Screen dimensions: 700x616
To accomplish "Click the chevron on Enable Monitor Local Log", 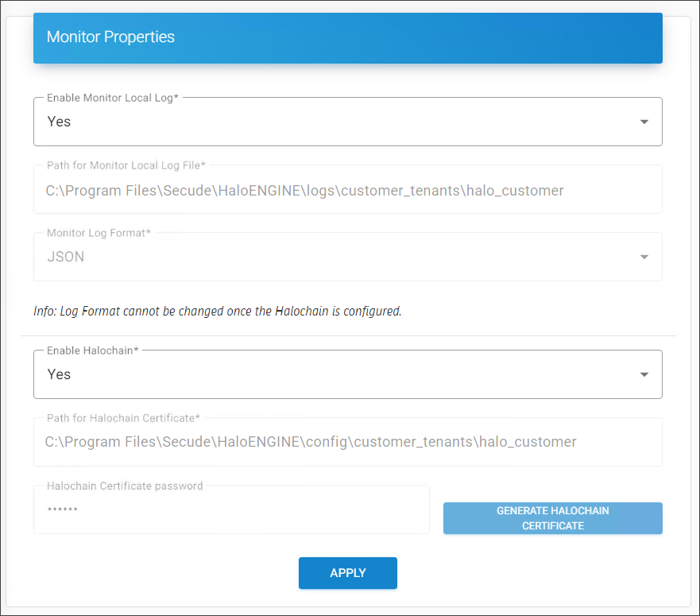I will pos(644,122).
